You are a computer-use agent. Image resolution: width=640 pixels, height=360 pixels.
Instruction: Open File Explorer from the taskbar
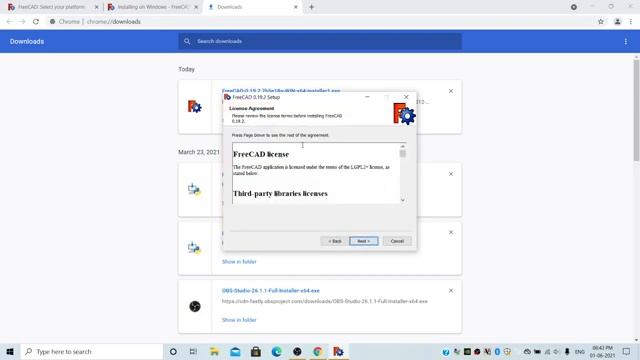coord(214,351)
